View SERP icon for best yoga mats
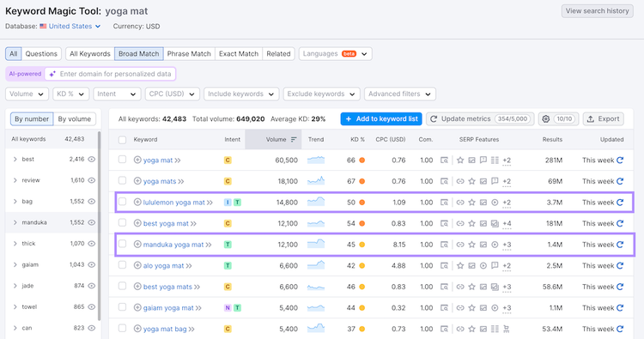The image size is (644, 339). [444, 287]
